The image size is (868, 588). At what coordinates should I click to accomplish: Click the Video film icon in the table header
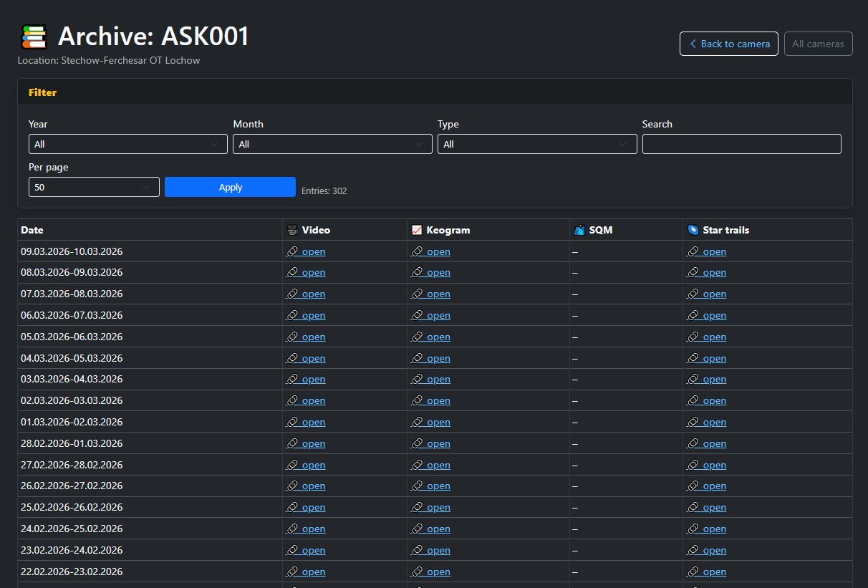click(x=292, y=229)
